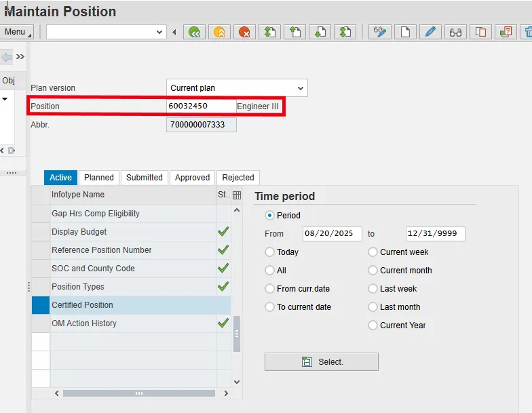Image resolution: width=532 pixels, height=413 pixels.
Task: Switch to the Rejected tab
Action: [x=238, y=178]
